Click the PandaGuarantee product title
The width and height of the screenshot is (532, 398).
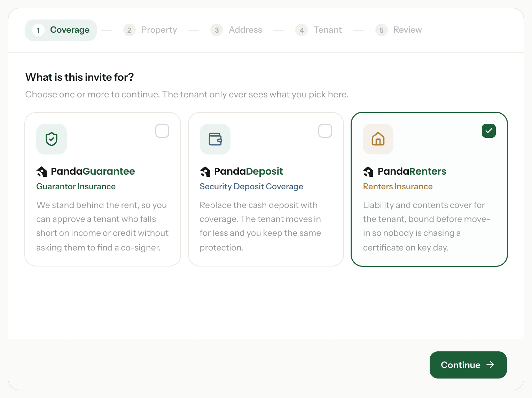coord(93,172)
